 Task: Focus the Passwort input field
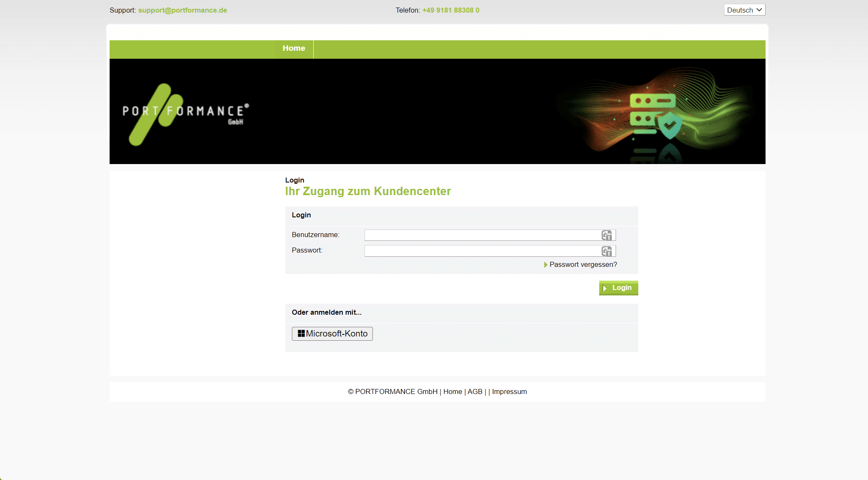[490, 251]
